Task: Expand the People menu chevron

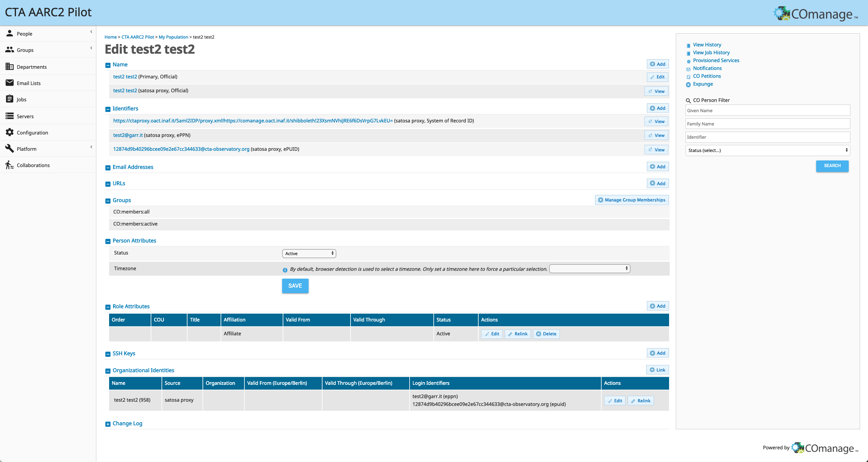Action: (91, 32)
